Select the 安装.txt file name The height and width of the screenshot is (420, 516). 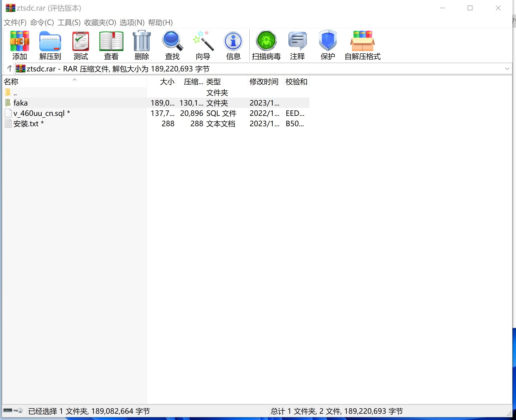point(29,124)
